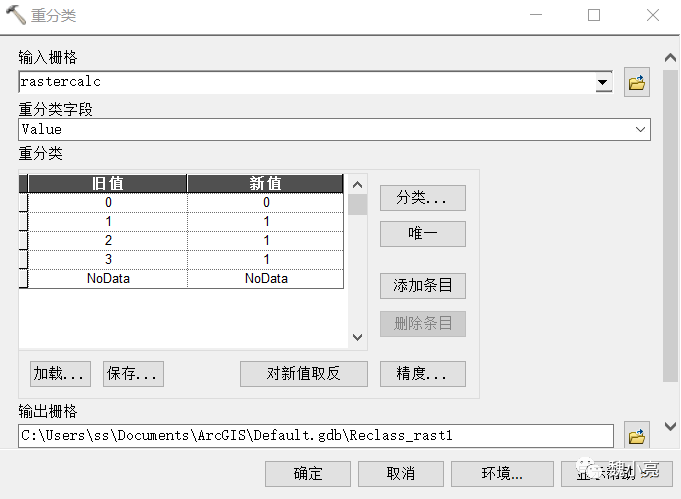This screenshot has width=681, height=499.
Task: Click the 对新值取反 reverse new values button
Action: coord(304,374)
